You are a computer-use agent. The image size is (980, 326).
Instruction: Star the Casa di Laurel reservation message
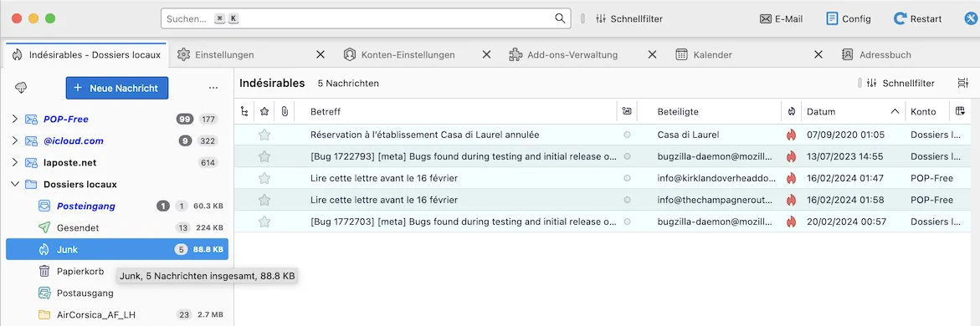click(x=264, y=135)
